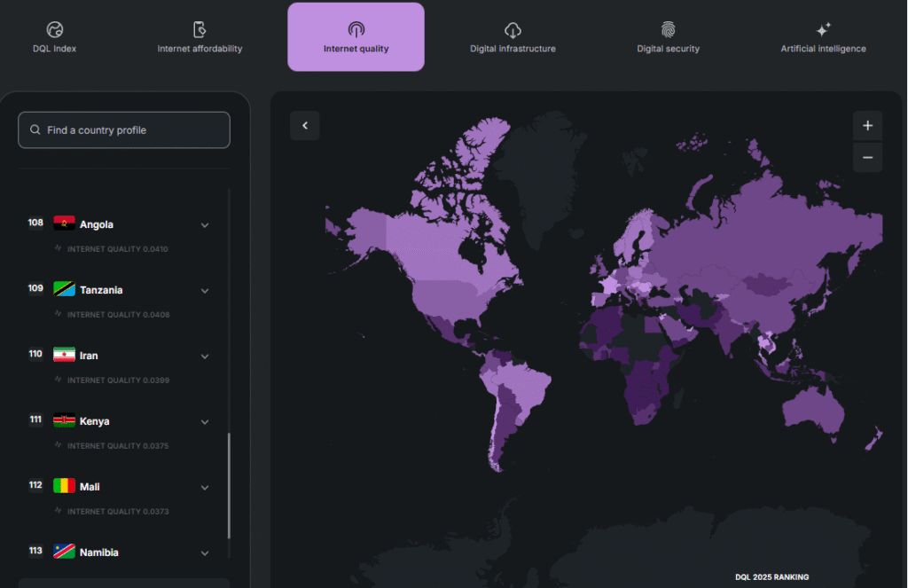The width and height of the screenshot is (908, 588).
Task: Zoom out of map with minus button
Action: click(867, 158)
